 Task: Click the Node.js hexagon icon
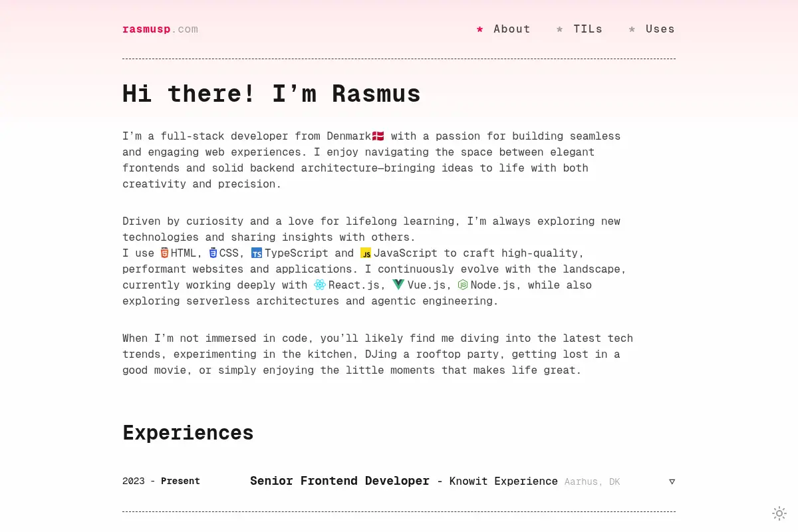pos(463,285)
